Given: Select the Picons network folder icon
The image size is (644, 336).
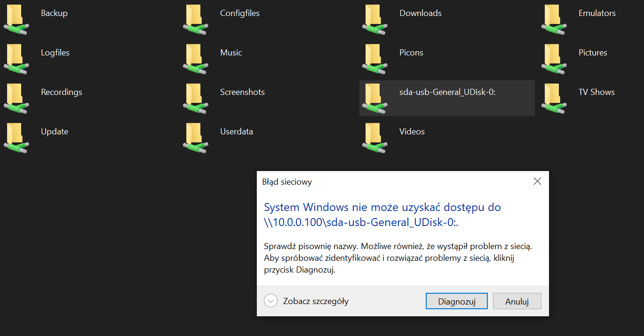Looking at the screenshot, I should click(x=375, y=58).
